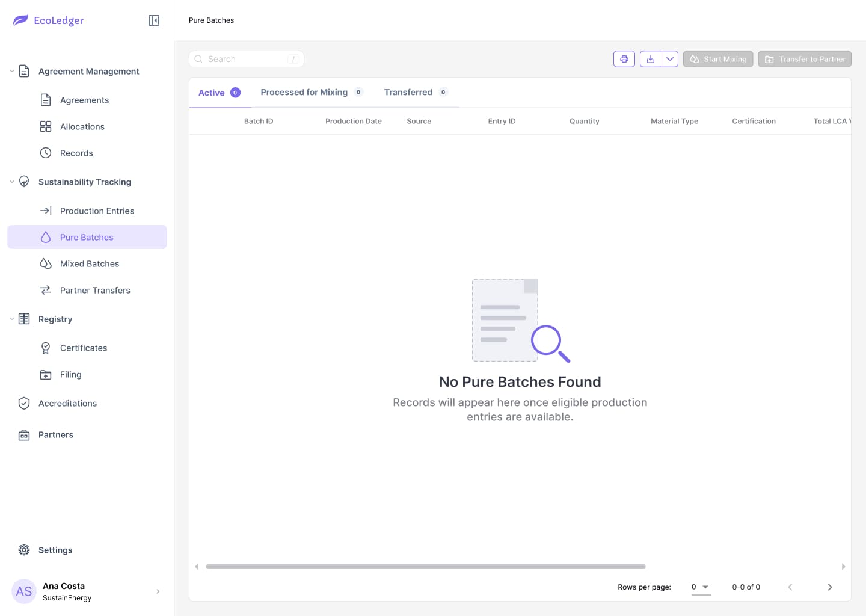Open Accreditations shield icon
Viewport: 866px width, 616px height.
[24, 403]
